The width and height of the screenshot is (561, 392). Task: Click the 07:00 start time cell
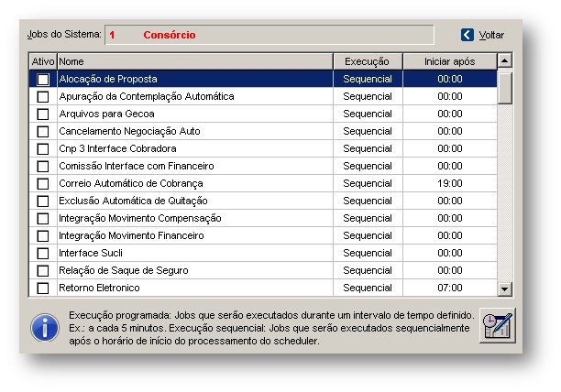450,288
